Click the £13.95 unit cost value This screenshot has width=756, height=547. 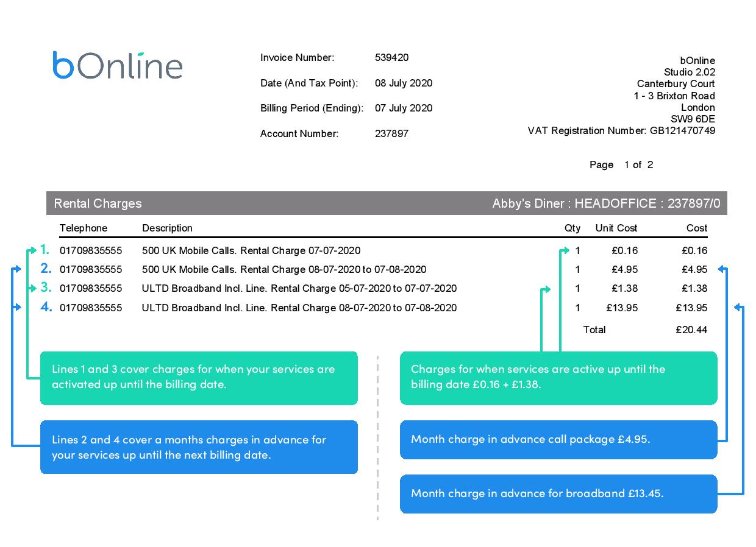pyautogui.click(x=622, y=308)
